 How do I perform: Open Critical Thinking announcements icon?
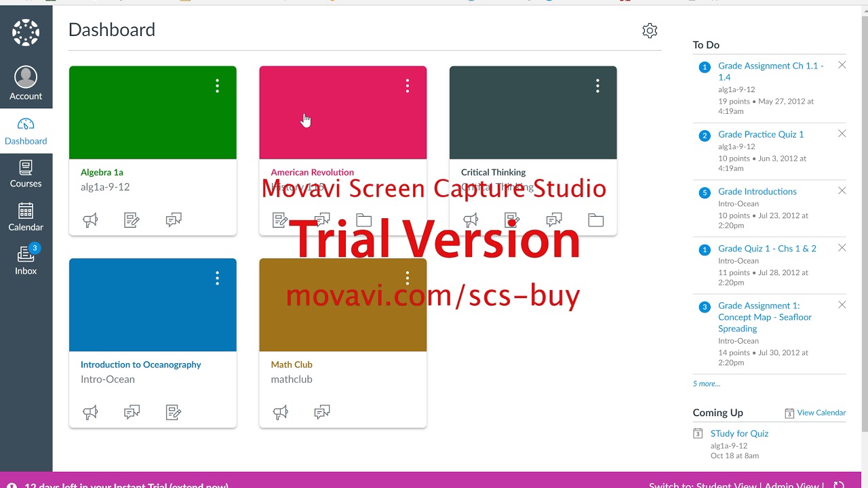click(471, 220)
